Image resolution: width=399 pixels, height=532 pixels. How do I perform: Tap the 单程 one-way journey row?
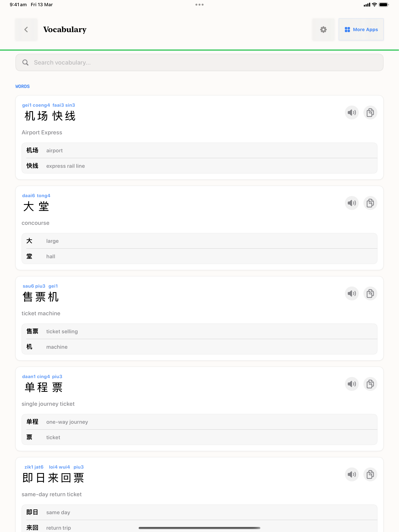pyautogui.click(x=199, y=422)
